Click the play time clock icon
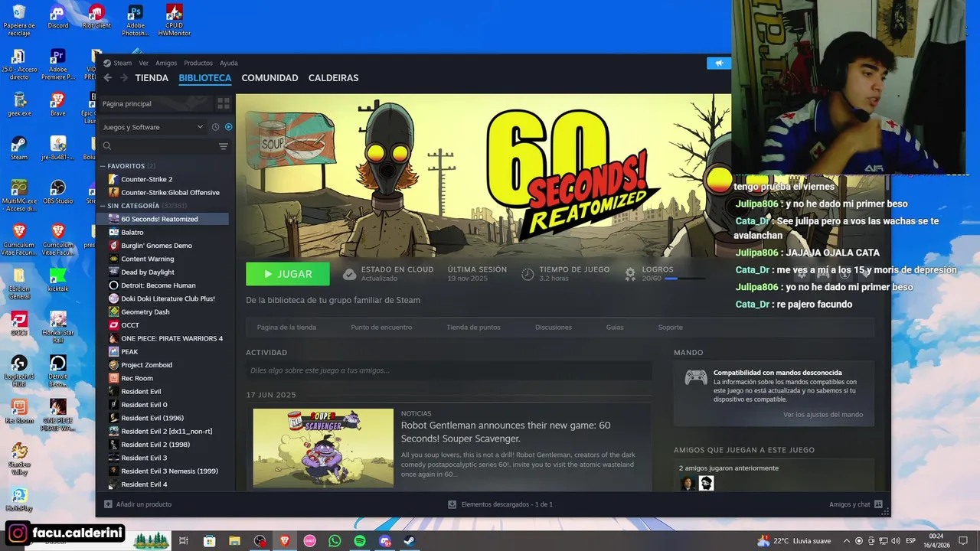Image resolution: width=980 pixels, height=551 pixels. click(x=528, y=273)
